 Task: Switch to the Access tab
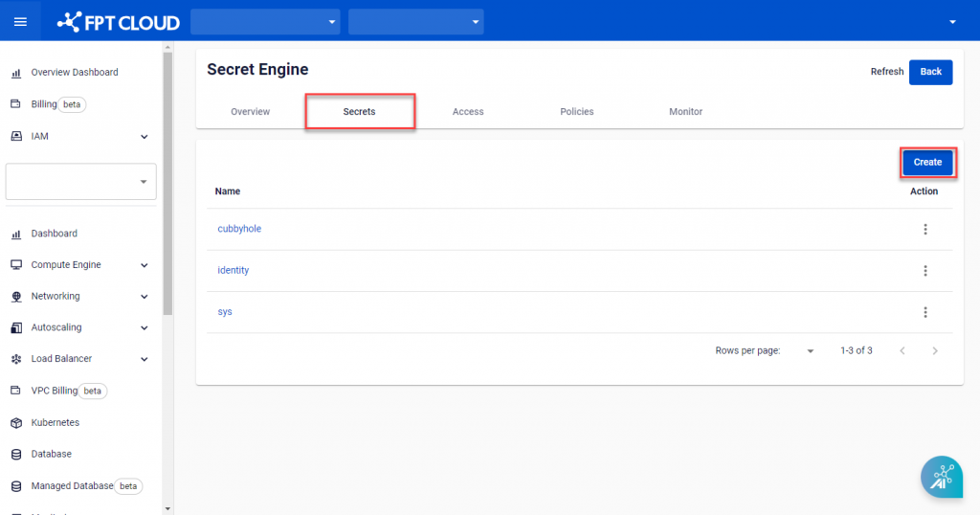pos(468,112)
